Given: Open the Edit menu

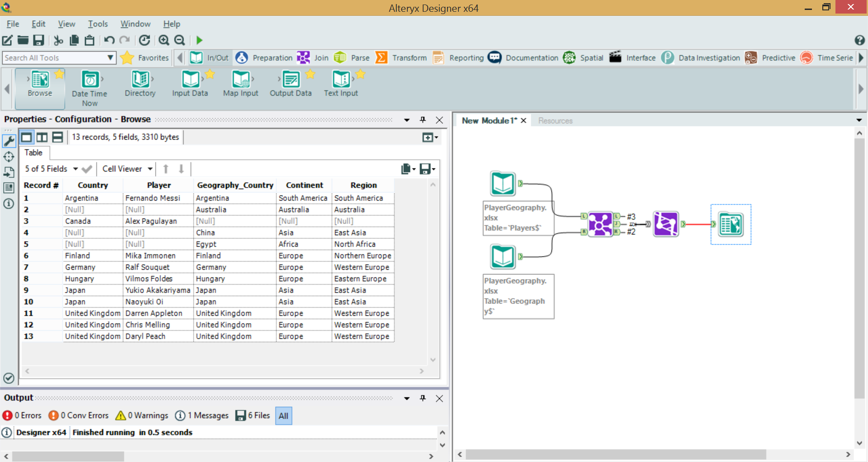Looking at the screenshot, I should (38, 24).
